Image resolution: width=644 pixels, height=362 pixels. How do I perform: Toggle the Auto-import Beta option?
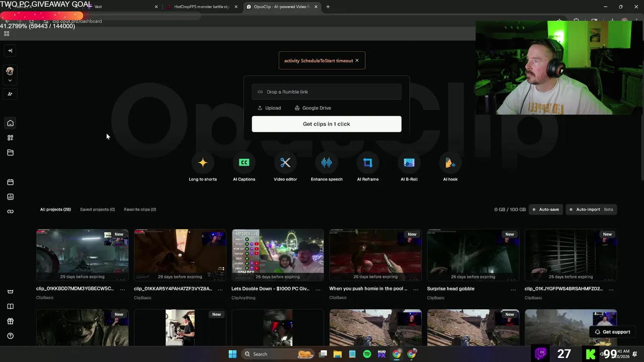coord(591,209)
